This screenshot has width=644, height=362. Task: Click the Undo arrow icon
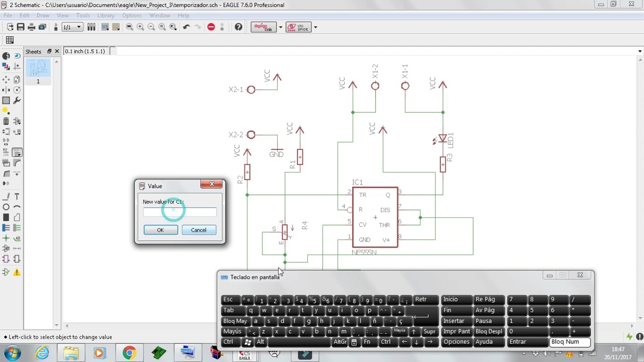pos(187,27)
